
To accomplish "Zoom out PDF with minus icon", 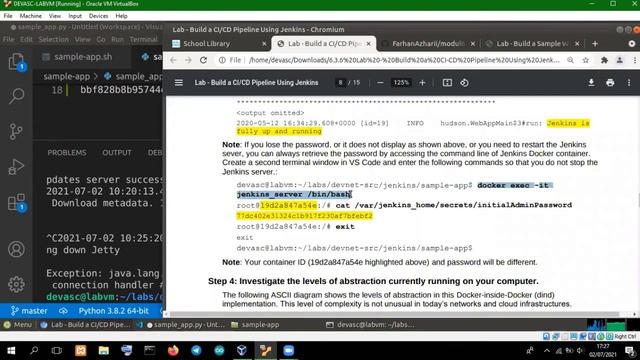I will [380, 82].
